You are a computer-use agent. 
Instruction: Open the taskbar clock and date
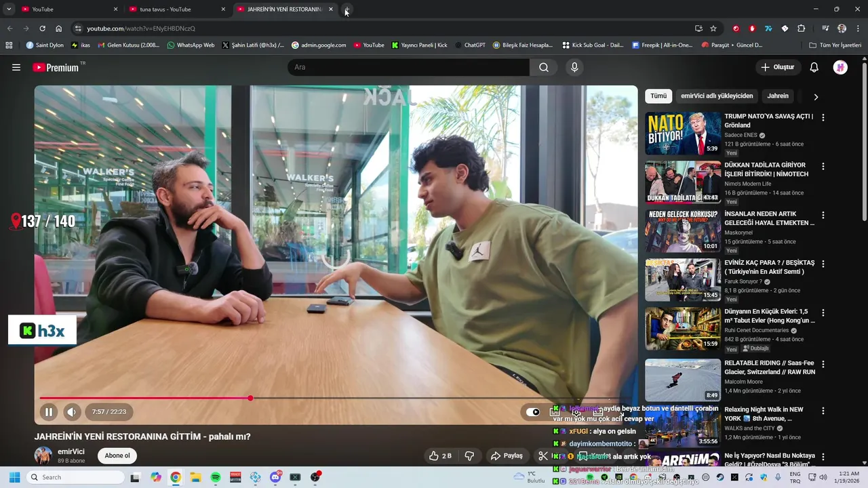[x=848, y=477]
